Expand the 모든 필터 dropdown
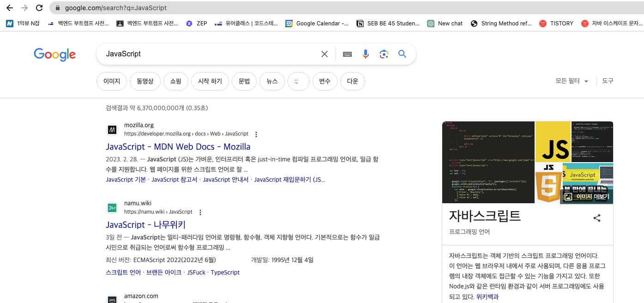The height and width of the screenshot is (303, 644). pos(572,81)
